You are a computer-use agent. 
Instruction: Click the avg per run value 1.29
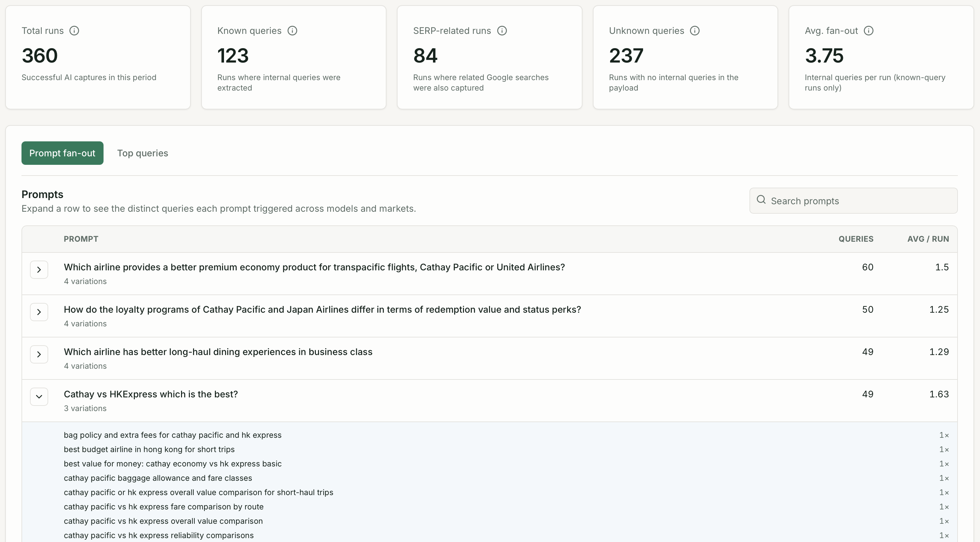click(x=939, y=352)
